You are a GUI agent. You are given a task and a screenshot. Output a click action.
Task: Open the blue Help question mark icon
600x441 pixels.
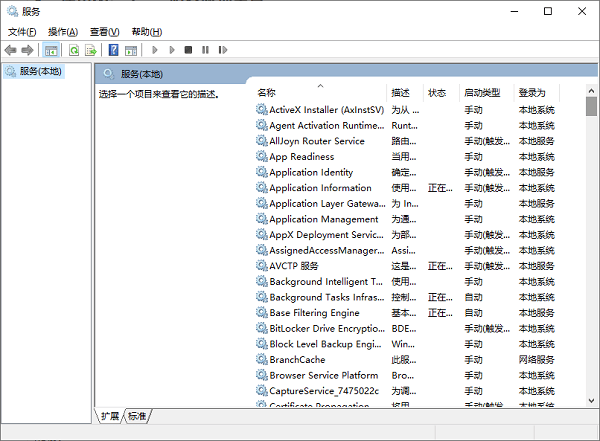pyautogui.click(x=114, y=50)
